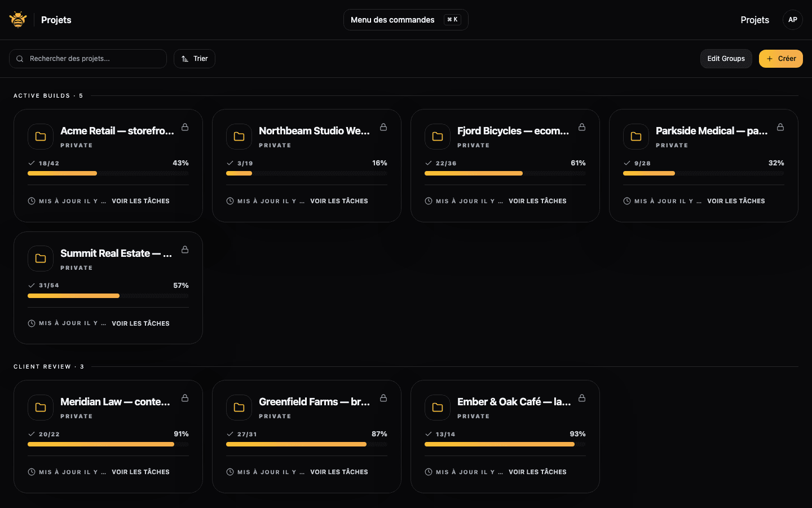This screenshot has width=812, height=508.
Task: Click the folder icon on the Summit Real Estate card
Action: click(x=40, y=259)
